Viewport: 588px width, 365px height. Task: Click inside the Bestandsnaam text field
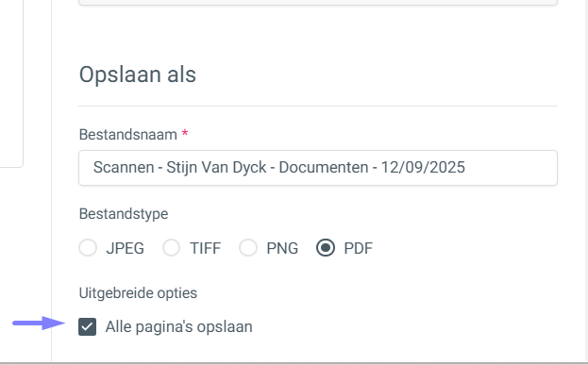[318, 168]
